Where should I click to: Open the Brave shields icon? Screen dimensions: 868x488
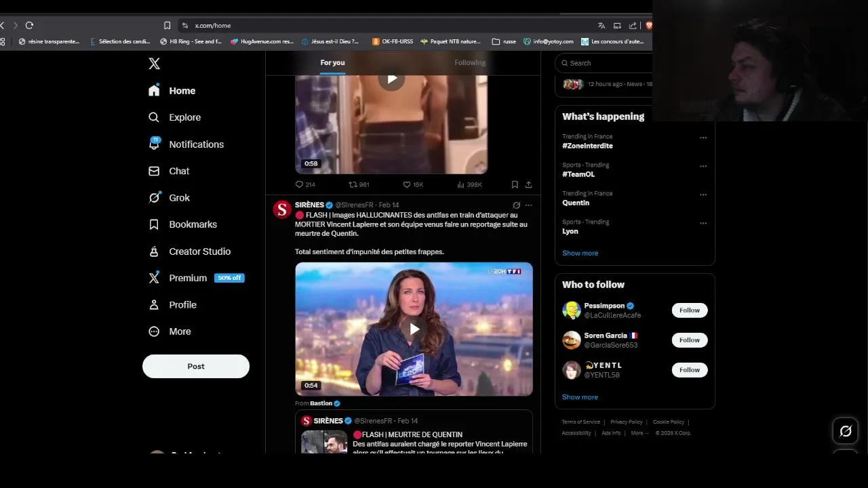click(x=648, y=25)
